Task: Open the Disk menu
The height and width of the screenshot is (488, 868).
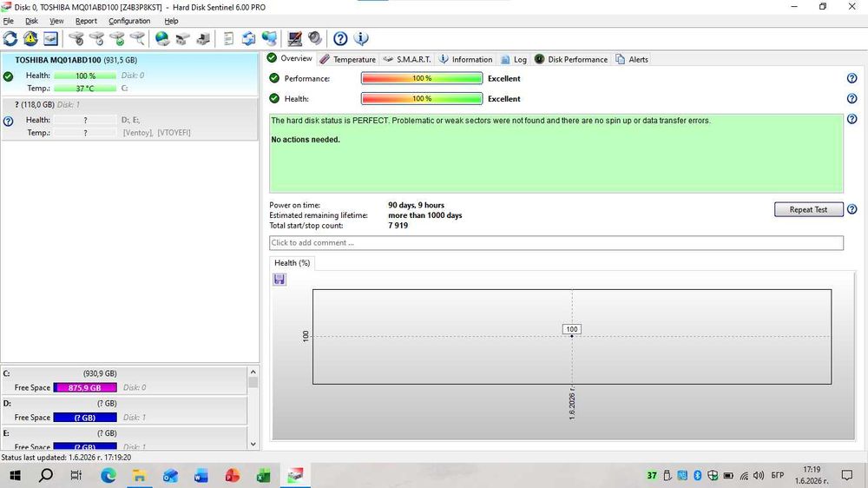Action: [31, 21]
